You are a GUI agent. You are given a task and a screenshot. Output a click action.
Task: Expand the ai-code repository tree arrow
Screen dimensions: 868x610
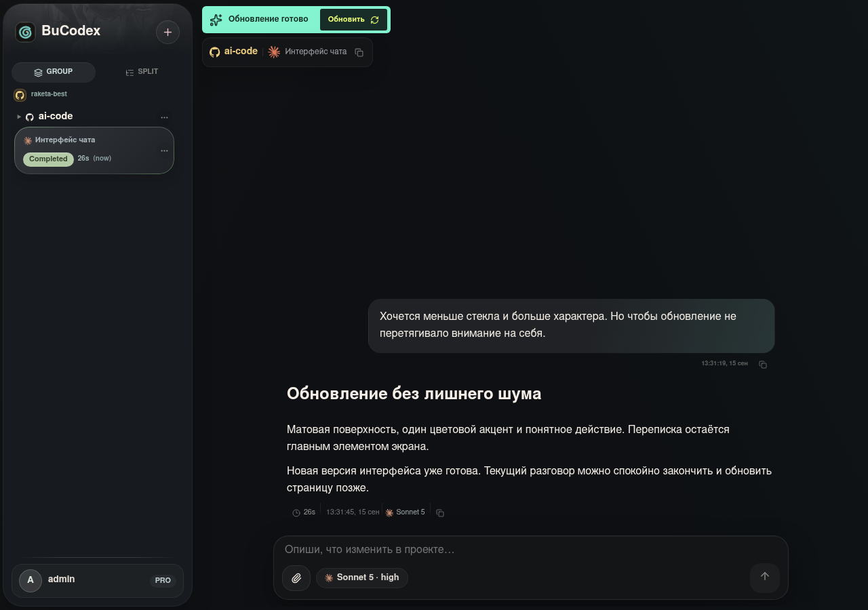point(19,117)
